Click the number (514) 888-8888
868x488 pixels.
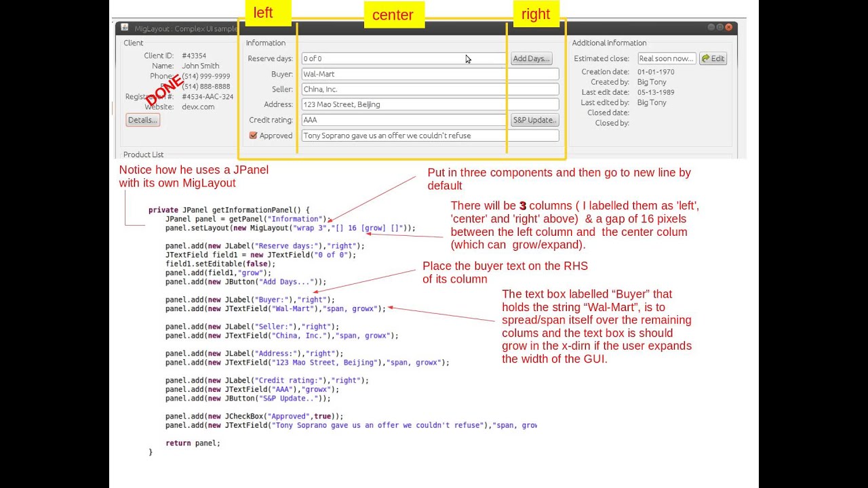pyautogui.click(x=206, y=87)
